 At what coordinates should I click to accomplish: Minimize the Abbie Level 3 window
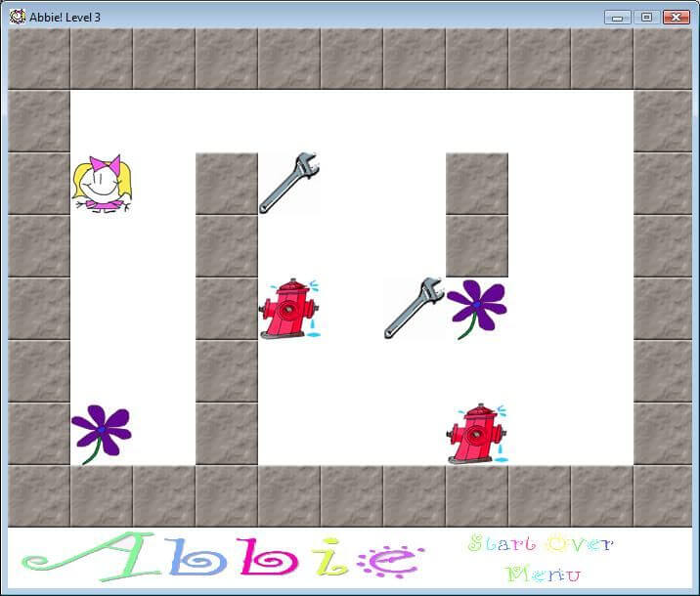tap(618, 18)
